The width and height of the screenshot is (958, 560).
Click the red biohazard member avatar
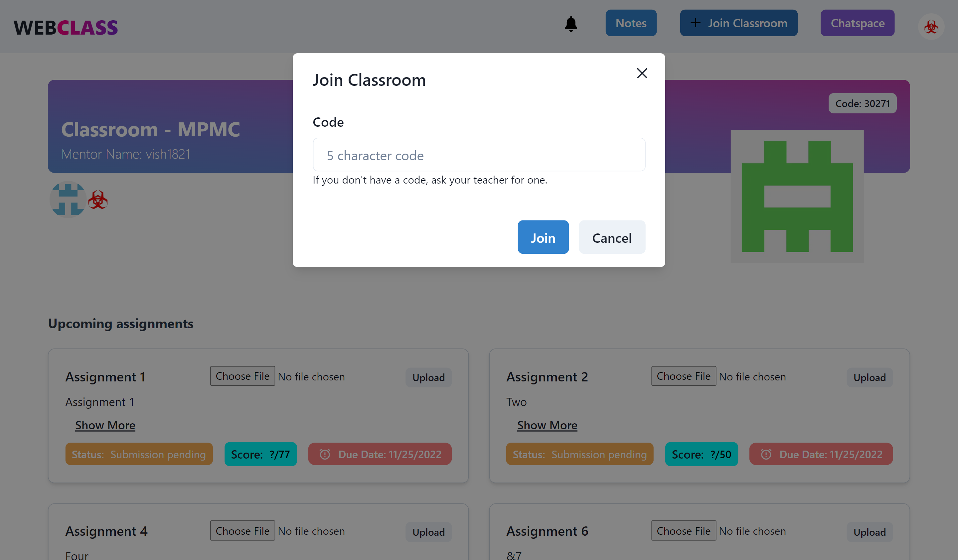pos(98,200)
